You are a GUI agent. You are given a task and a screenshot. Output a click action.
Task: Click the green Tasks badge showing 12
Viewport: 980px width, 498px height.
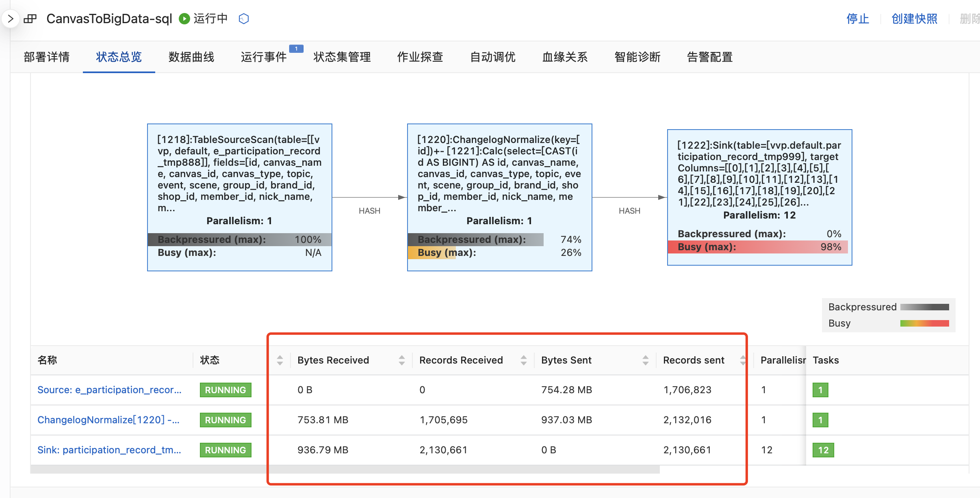point(823,450)
